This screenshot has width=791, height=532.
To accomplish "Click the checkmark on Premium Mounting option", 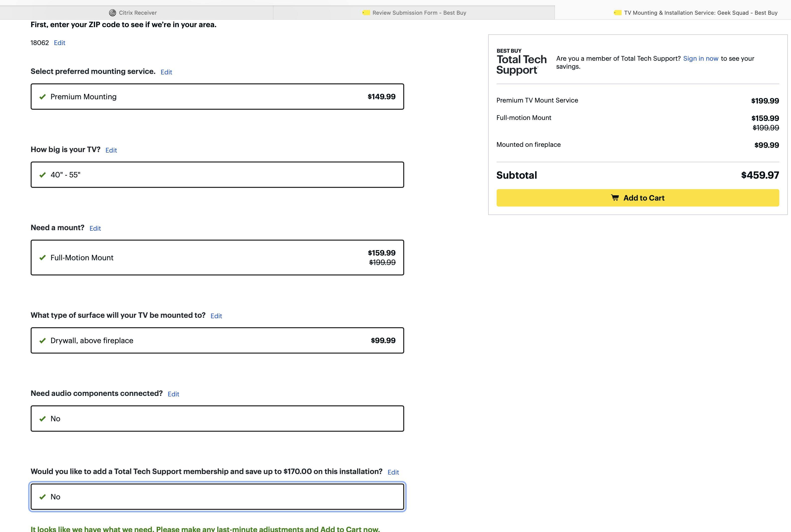I will tap(42, 97).
